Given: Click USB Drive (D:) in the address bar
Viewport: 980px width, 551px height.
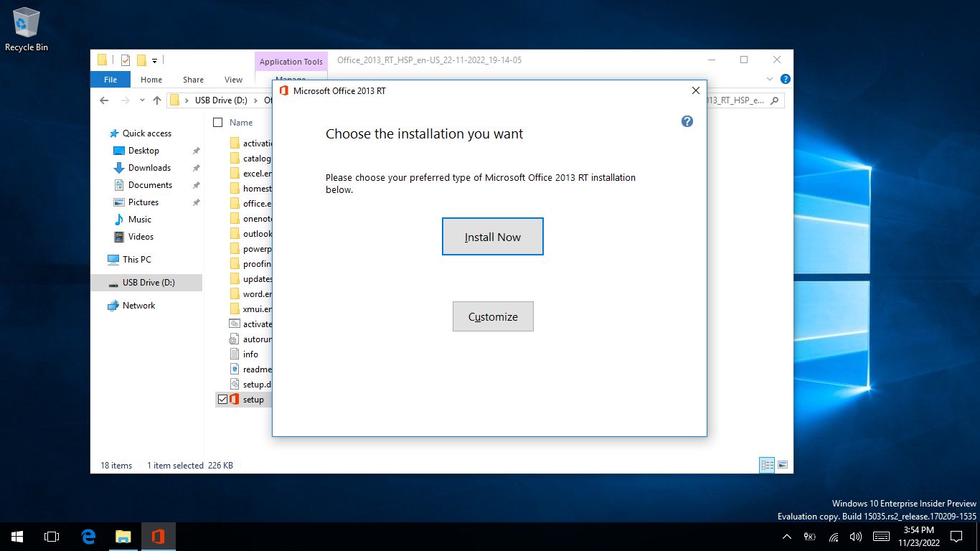Looking at the screenshot, I should coord(221,100).
